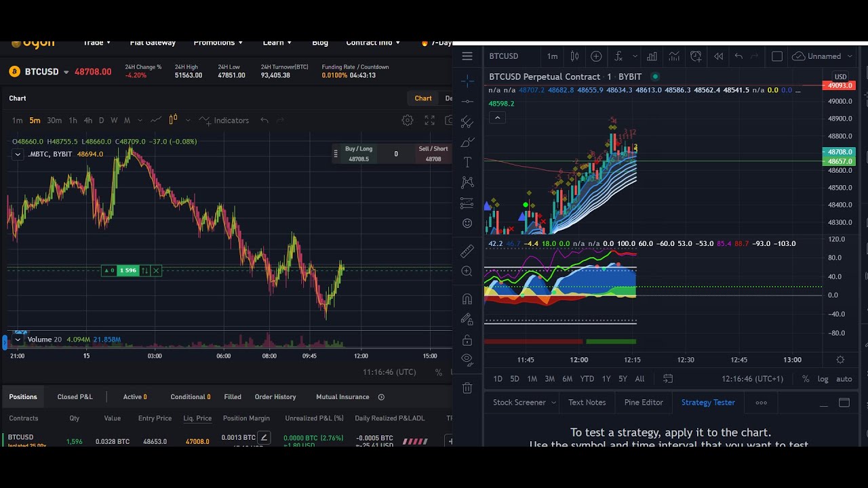Click the BTCUSD symbol search in TradingView

[x=504, y=56]
